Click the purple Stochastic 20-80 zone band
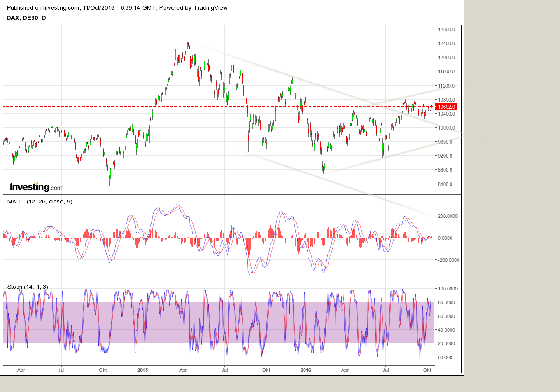The image size is (560, 392). click(x=219, y=322)
